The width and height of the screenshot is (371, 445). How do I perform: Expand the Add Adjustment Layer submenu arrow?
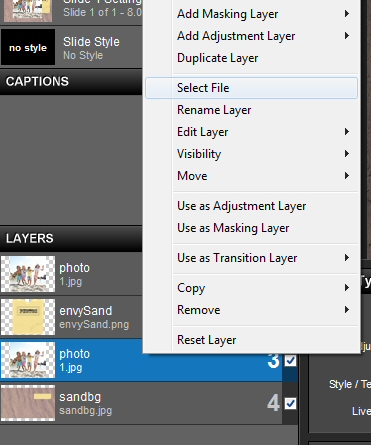(347, 36)
